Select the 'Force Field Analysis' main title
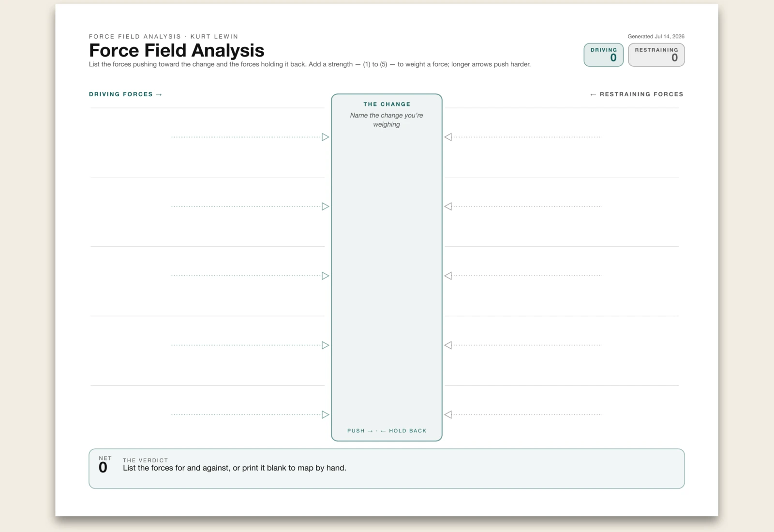Image resolution: width=774 pixels, height=532 pixels. click(177, 50)
